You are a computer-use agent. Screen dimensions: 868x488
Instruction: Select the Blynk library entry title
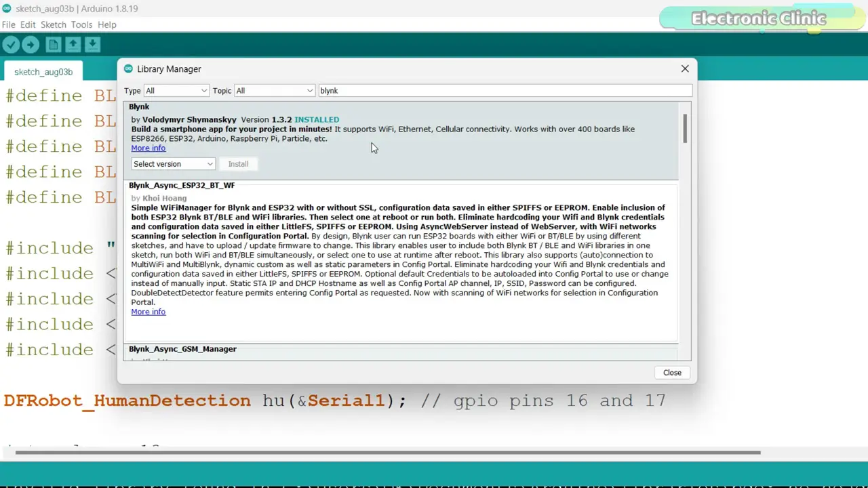point(139,106)
